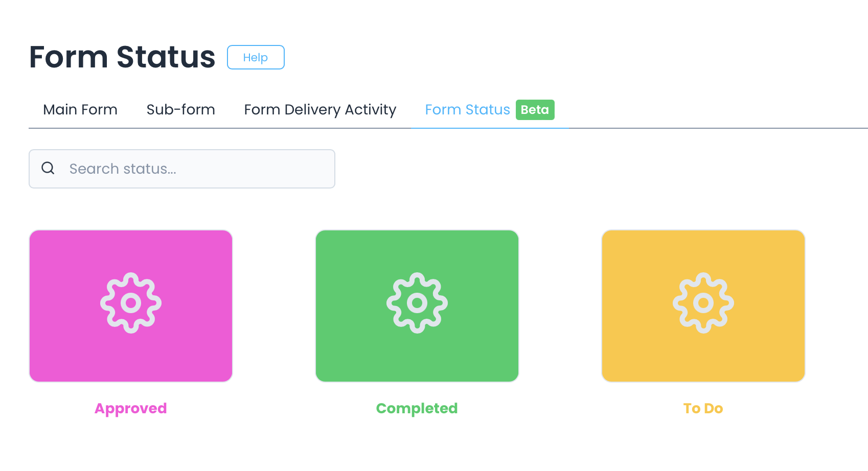
Task: Click the yellow To Do text label
Action: pyautogui.click(x=703, y=408)
